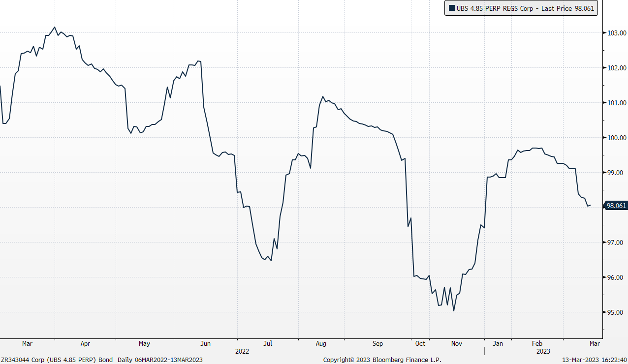Click the May month label on the x-axis
This screenshot has height=364, width=628.
coord(144,343)
